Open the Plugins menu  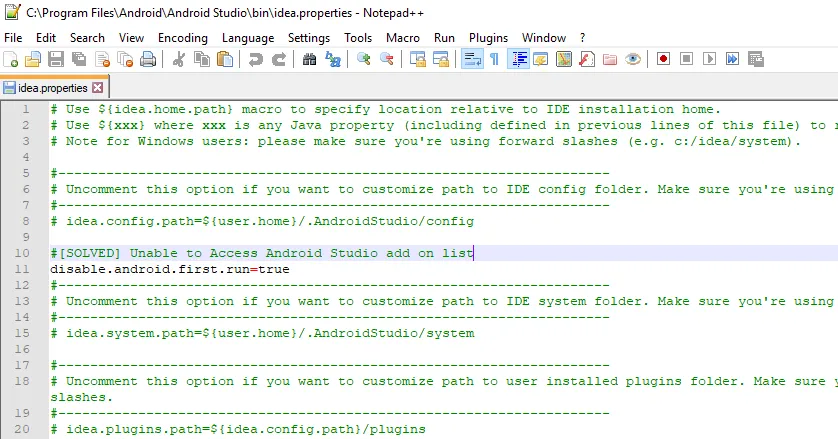488,38
